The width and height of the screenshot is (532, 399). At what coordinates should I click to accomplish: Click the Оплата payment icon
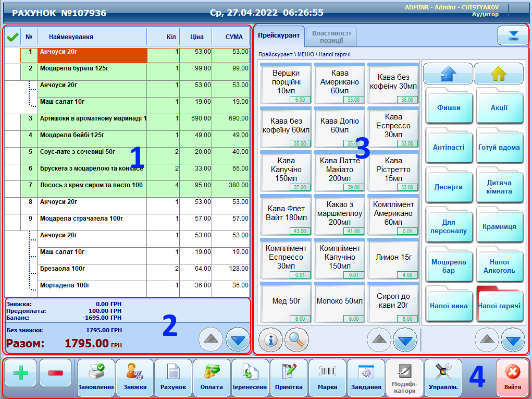click(x=212, y=377)
